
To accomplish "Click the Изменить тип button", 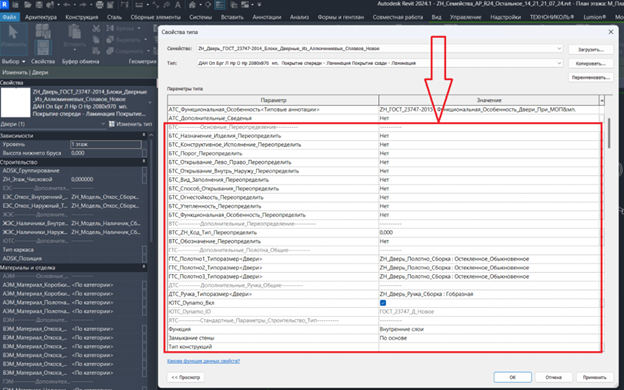I will tap(131, 124).
